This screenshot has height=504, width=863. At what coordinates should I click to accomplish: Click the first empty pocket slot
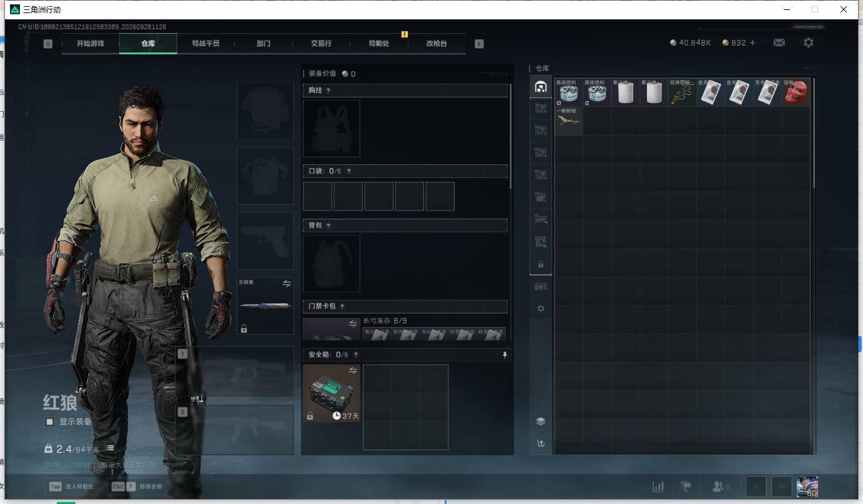(317, 196)
